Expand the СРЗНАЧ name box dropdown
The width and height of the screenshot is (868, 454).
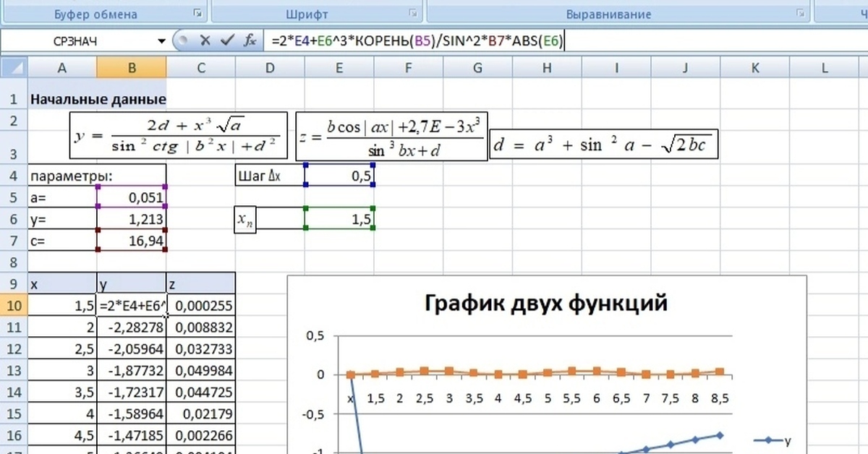pos(162,42)
